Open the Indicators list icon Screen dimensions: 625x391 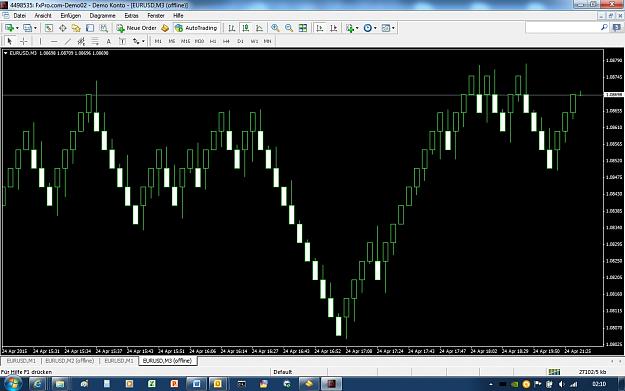click(350, 28)
